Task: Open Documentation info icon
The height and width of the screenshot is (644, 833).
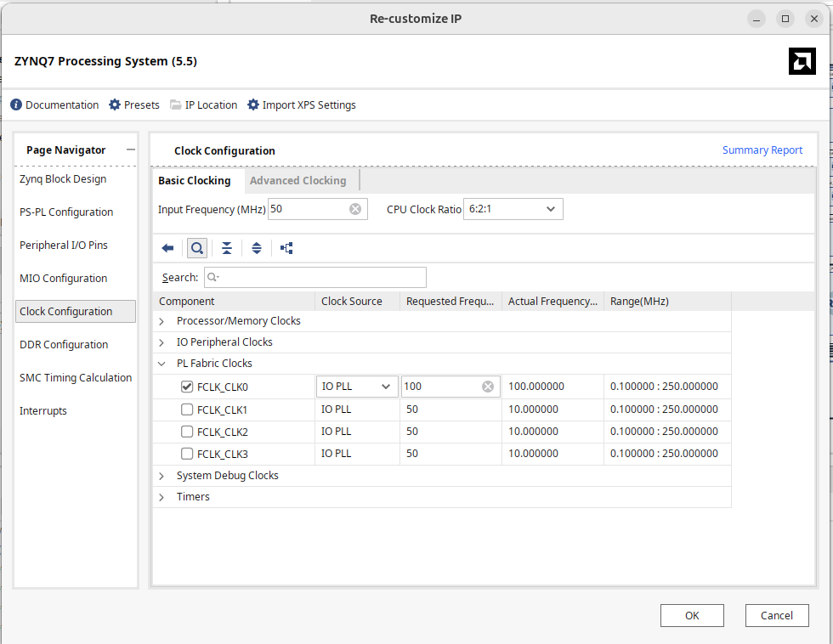Action: pyautogui.click(x=16, y=105)
